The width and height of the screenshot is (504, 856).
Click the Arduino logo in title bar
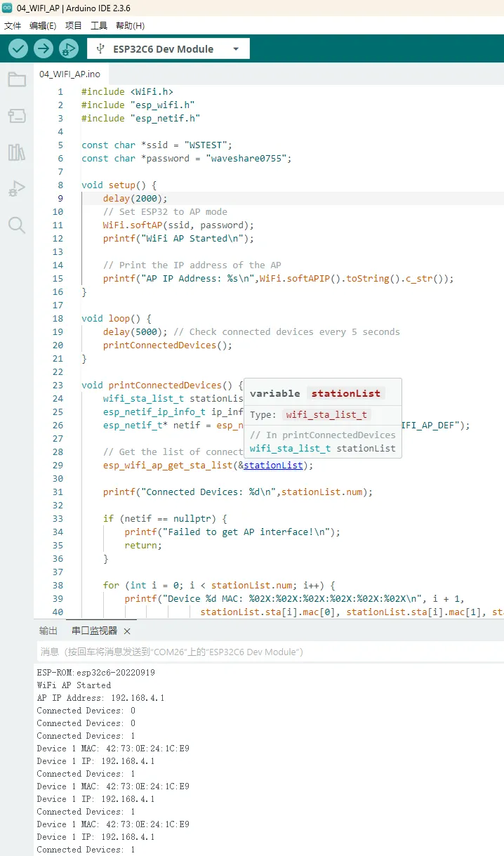point(8,8)
